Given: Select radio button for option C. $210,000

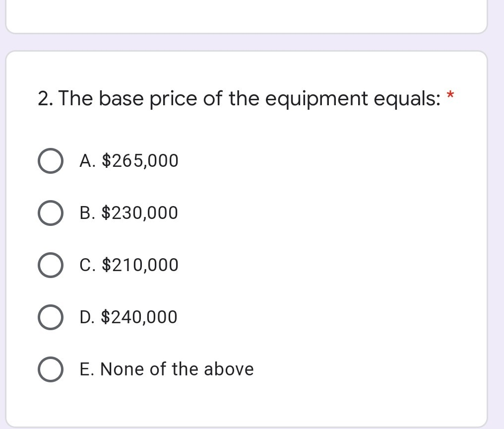Looking at the screenshot, I should [x=50, y=264].
